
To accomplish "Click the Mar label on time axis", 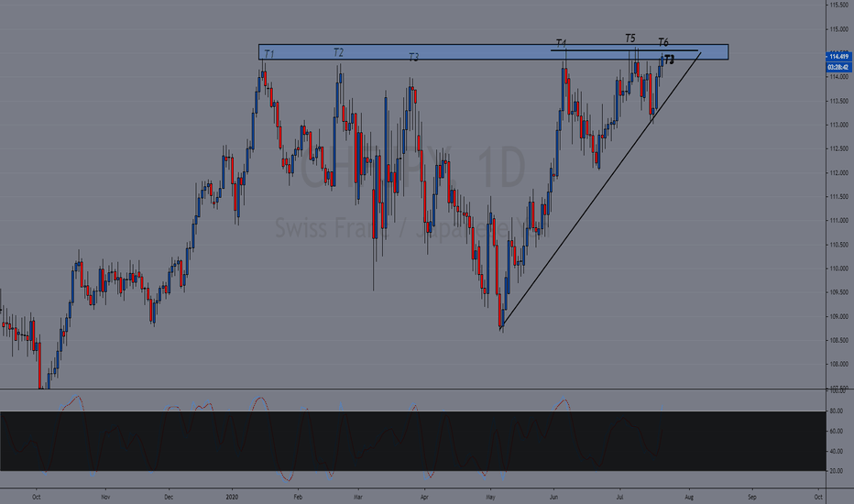I will point(358,497).
